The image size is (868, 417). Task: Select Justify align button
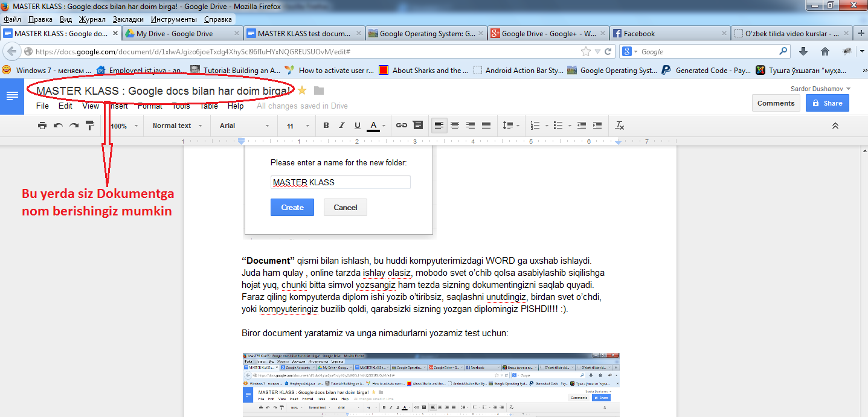(x=486, y=126)
